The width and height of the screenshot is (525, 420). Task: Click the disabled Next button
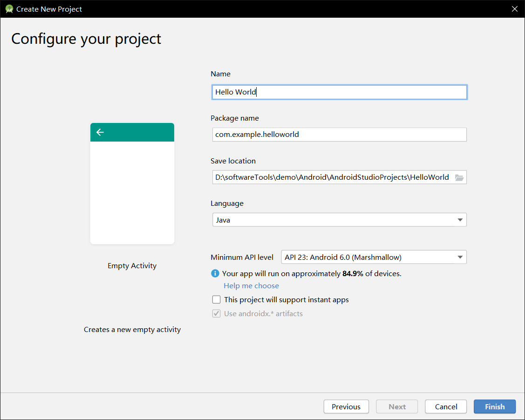point(397,406)
